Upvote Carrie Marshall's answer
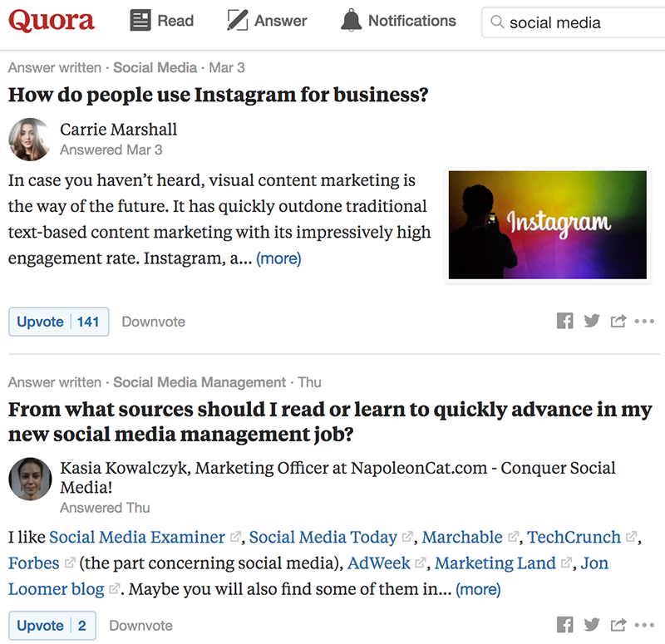This screenshot has width=665, height=644. tap(58, 322)
